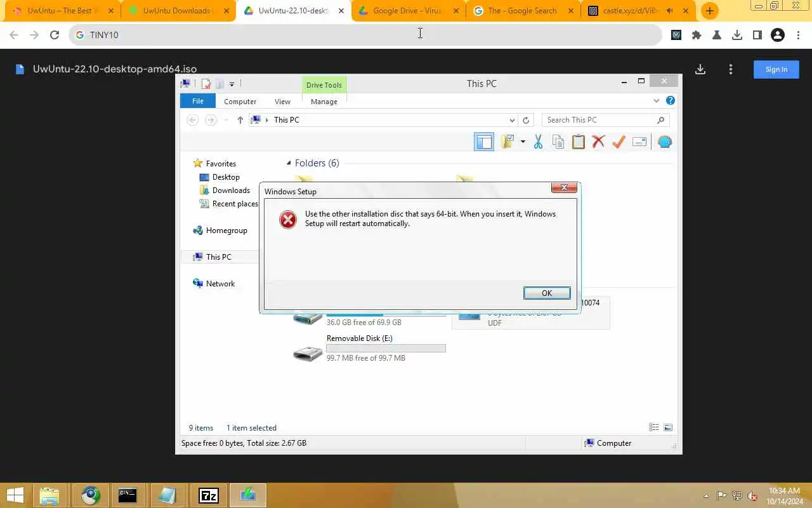Select the Removable Disk (E:) drive
The image size is (812, 508).
click(x=369, y=348)
